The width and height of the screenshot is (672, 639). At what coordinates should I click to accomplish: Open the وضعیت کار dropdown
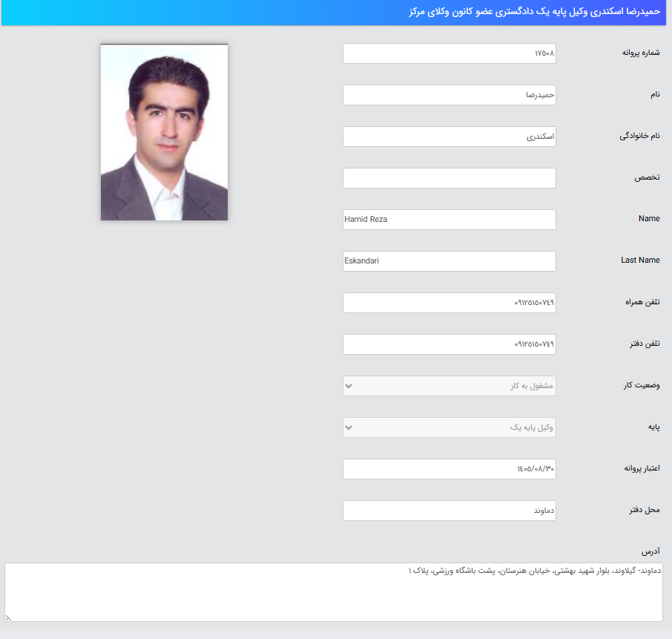click(x=449, y=386)
